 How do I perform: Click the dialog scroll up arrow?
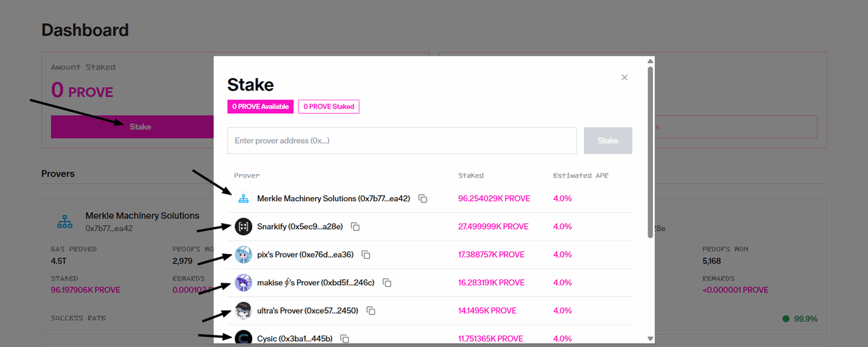click(650, 61)
